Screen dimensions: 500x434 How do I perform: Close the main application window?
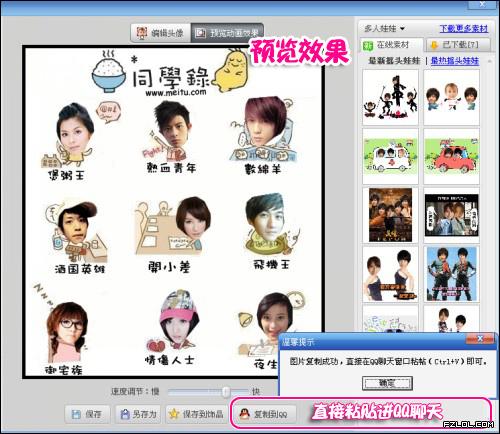[482, 4]
